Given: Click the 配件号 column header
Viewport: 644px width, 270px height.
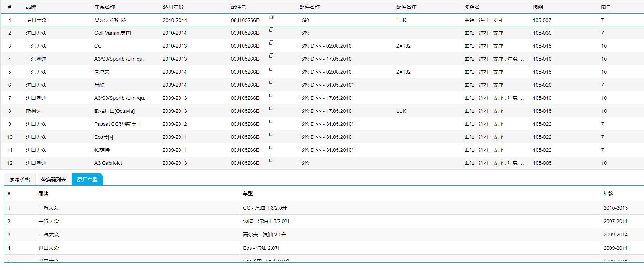Looking at the screenshot, I should coord(238,7).
